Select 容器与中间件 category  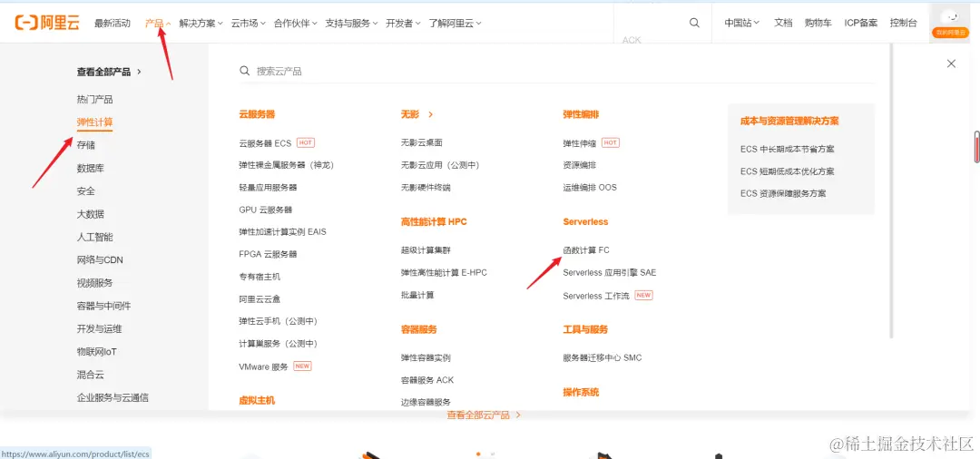103,306
